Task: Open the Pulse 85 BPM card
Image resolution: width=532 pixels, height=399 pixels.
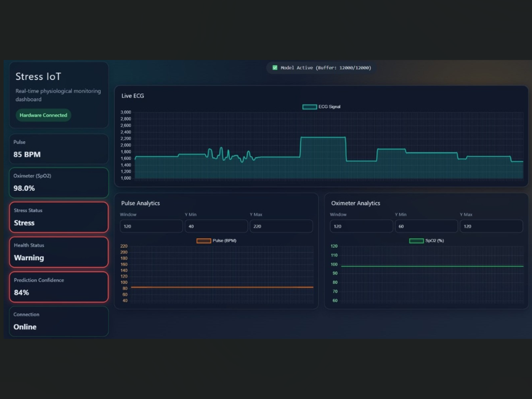Action: (59, 149)
